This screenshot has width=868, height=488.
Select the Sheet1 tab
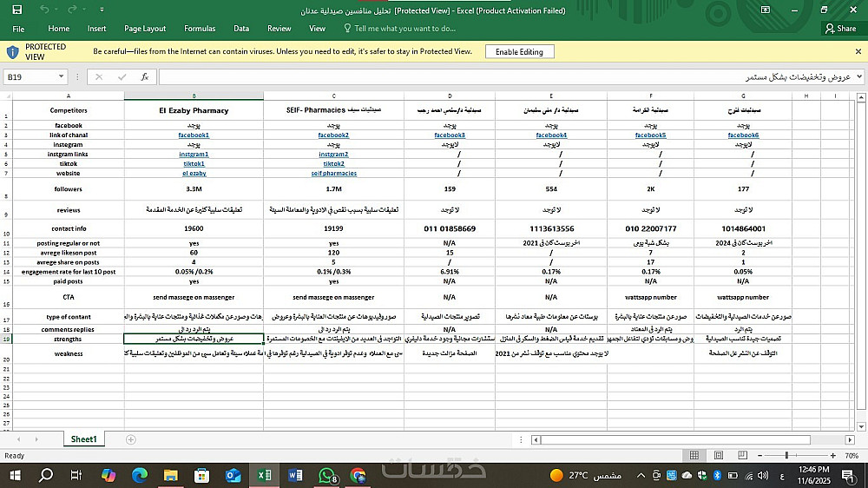pos(83,439)
